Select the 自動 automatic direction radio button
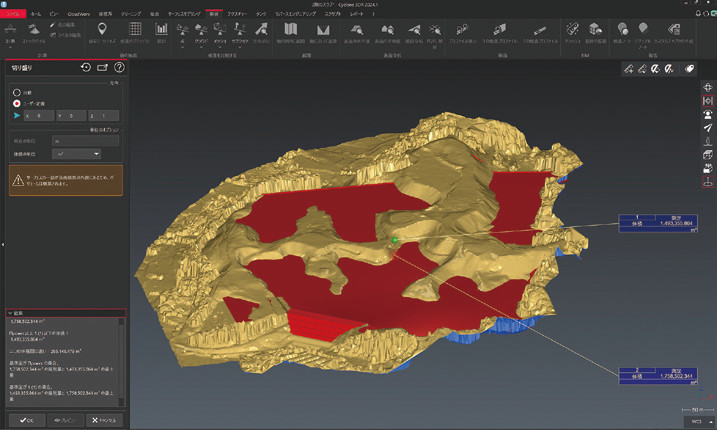 17,92
